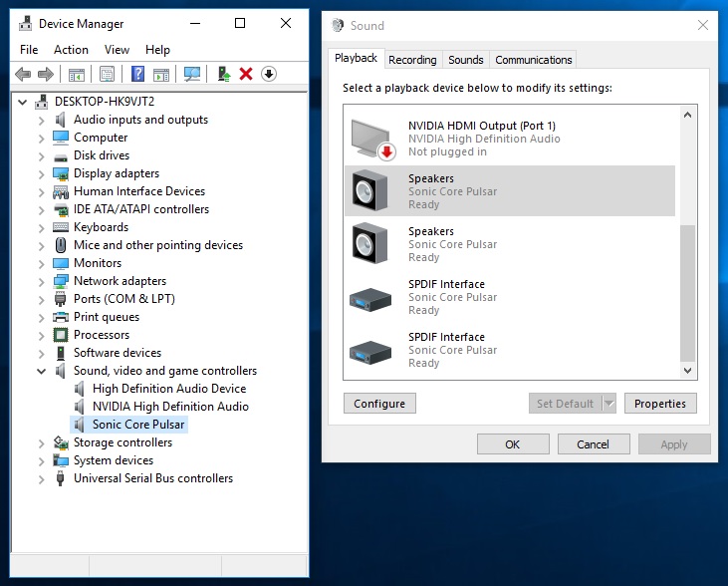Open the Set Default dropdown arrow

pos(609,404)
